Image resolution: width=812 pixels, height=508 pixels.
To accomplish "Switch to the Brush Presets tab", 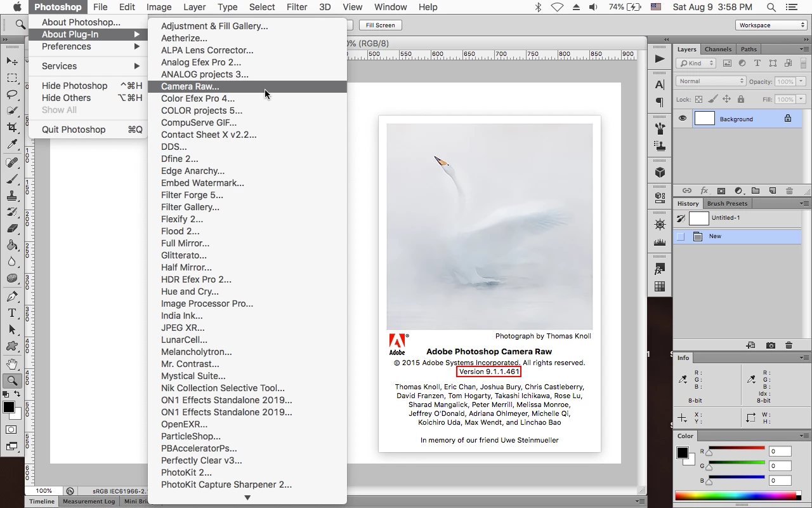I will pyautogui.click(x=727, y=203).
